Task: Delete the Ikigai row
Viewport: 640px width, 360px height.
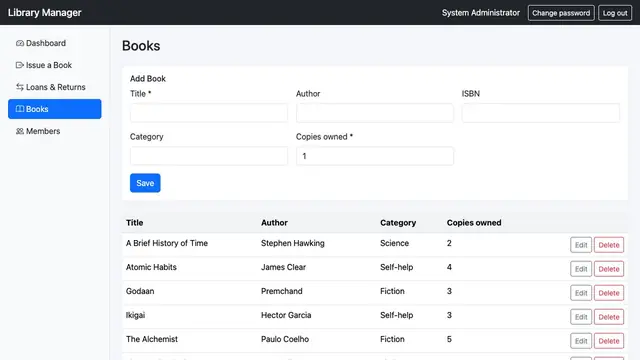Action: click(x=609, y=317)
